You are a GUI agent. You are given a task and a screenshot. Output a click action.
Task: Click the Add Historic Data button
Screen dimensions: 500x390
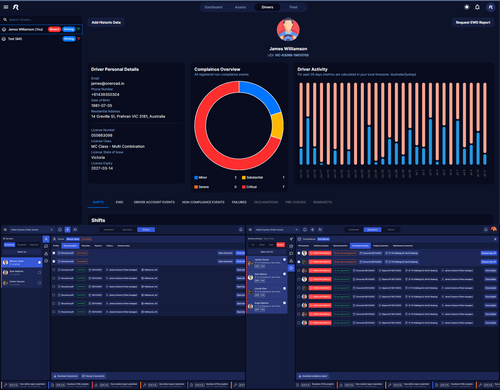point(106,22)
